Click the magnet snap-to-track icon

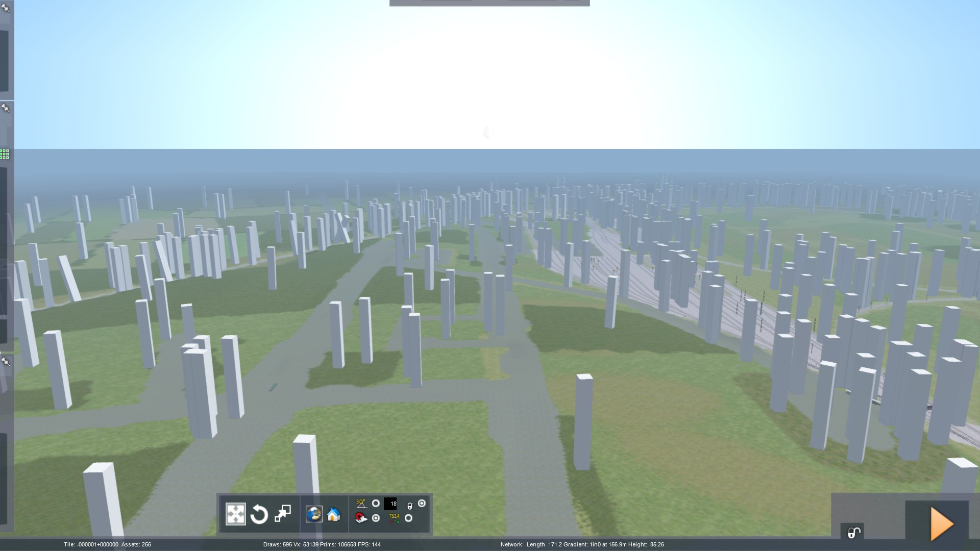point(361,518)
